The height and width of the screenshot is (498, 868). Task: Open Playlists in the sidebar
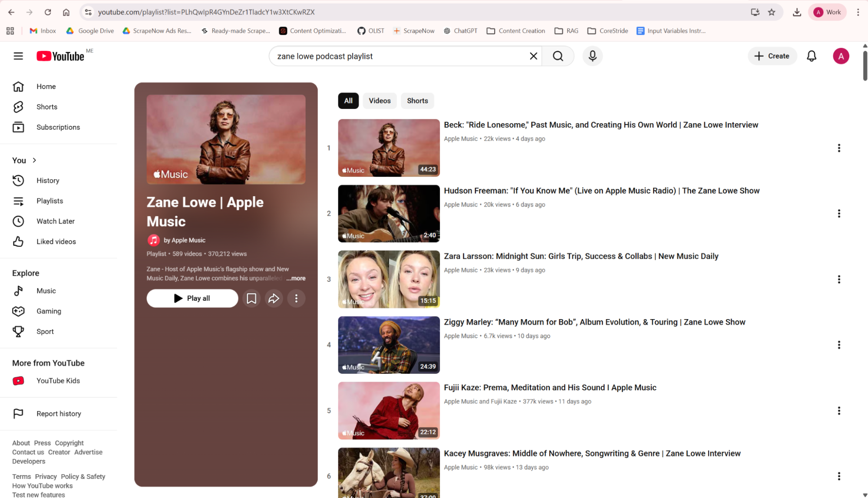[59, 201]
